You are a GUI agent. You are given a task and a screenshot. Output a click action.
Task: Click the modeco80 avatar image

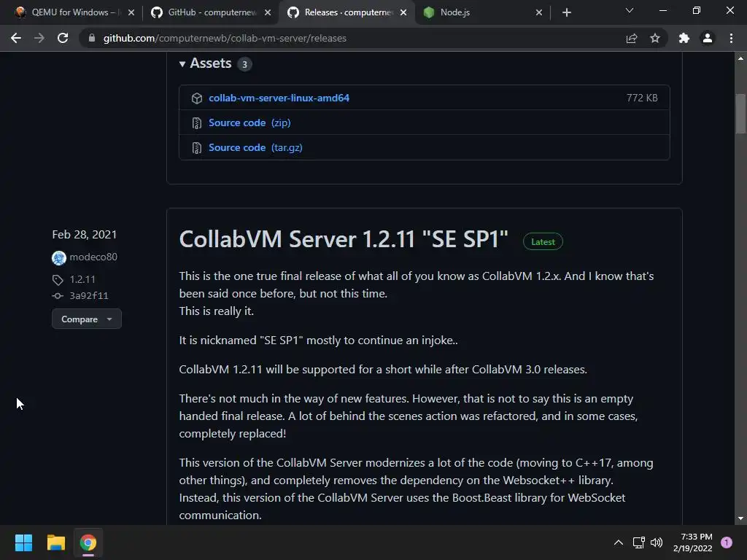[x=58, y=257]
